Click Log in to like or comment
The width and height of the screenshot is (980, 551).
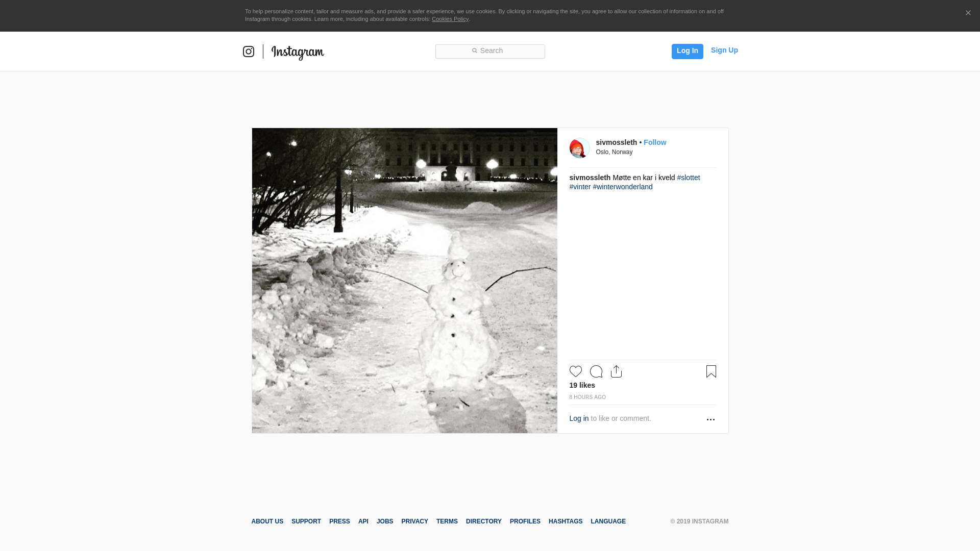coord(579,418)
